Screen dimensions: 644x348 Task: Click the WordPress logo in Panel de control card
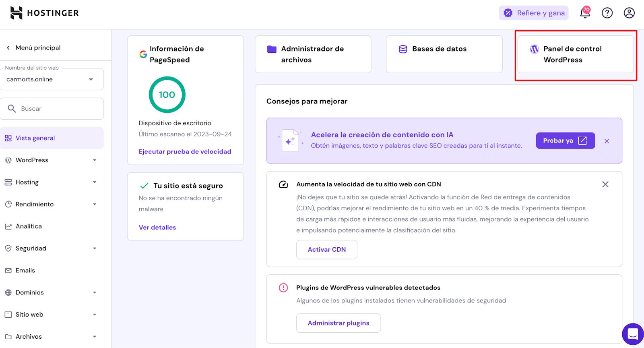click(x=534, y=49)
